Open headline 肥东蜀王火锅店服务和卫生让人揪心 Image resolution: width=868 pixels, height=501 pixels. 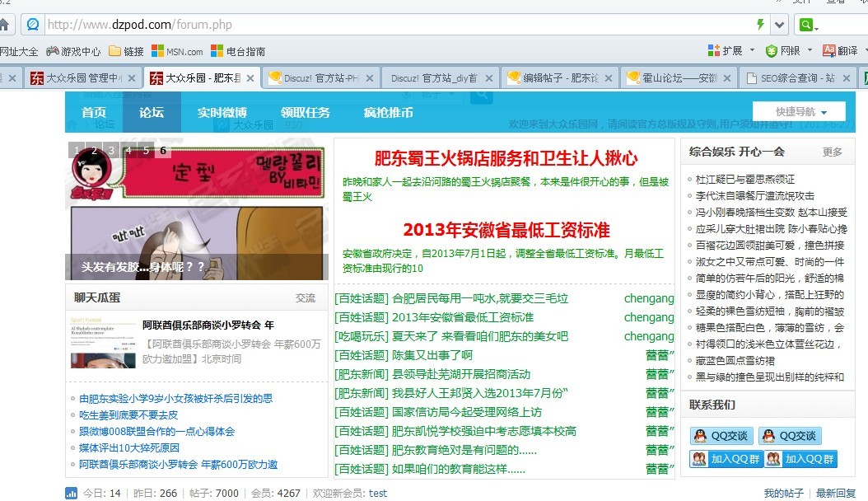506,158
